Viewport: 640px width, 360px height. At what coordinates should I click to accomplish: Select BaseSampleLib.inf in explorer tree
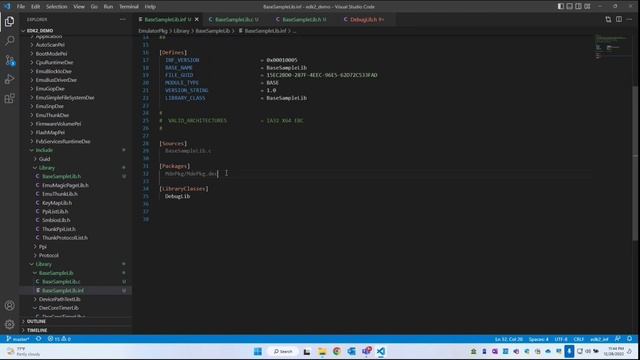62,291
